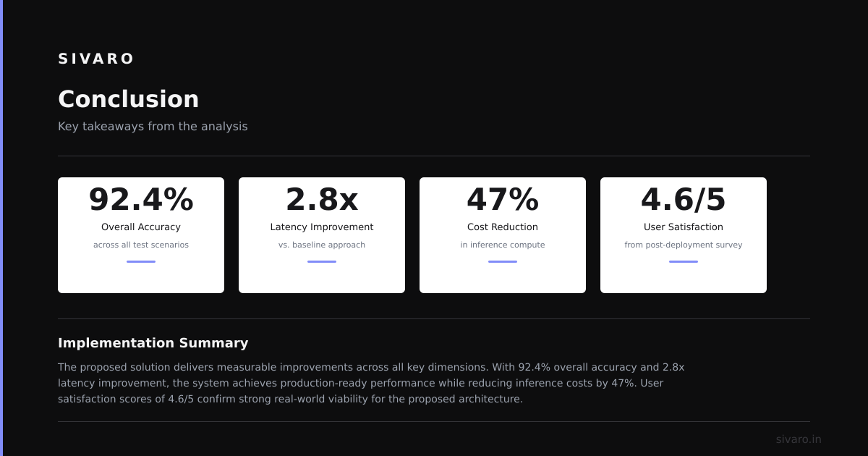Open the 92.4% Overall Accuracy card

(141, 235)
